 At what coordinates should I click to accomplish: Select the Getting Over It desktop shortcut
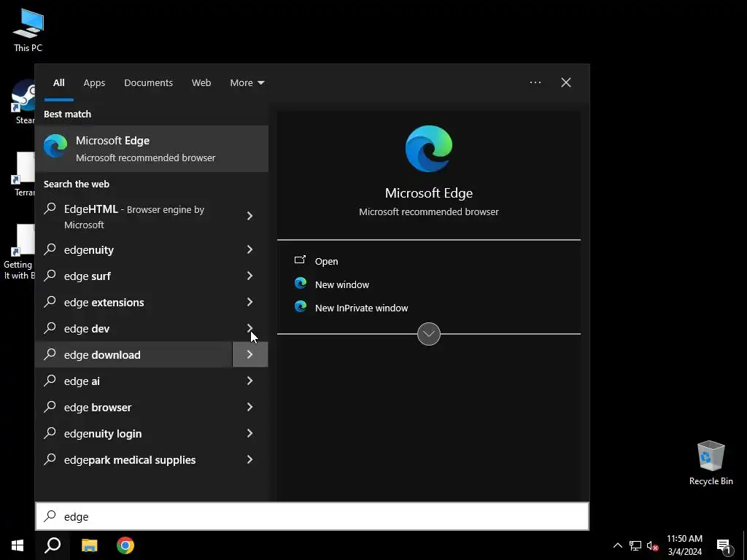point(18,252)
